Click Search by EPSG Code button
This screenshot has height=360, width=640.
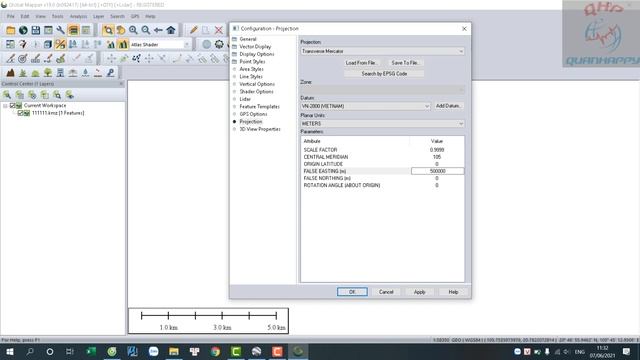coord(384,74)
